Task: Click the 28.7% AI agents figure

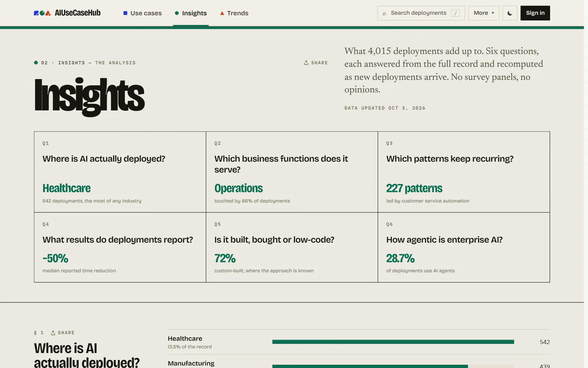Action: click(400, 258)
